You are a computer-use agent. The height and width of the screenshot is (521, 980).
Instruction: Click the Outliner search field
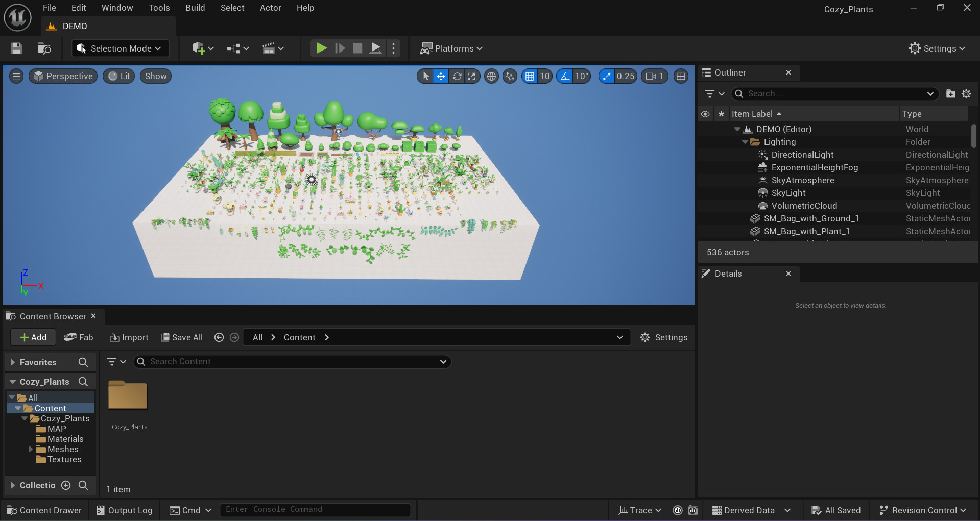point(835,94)
